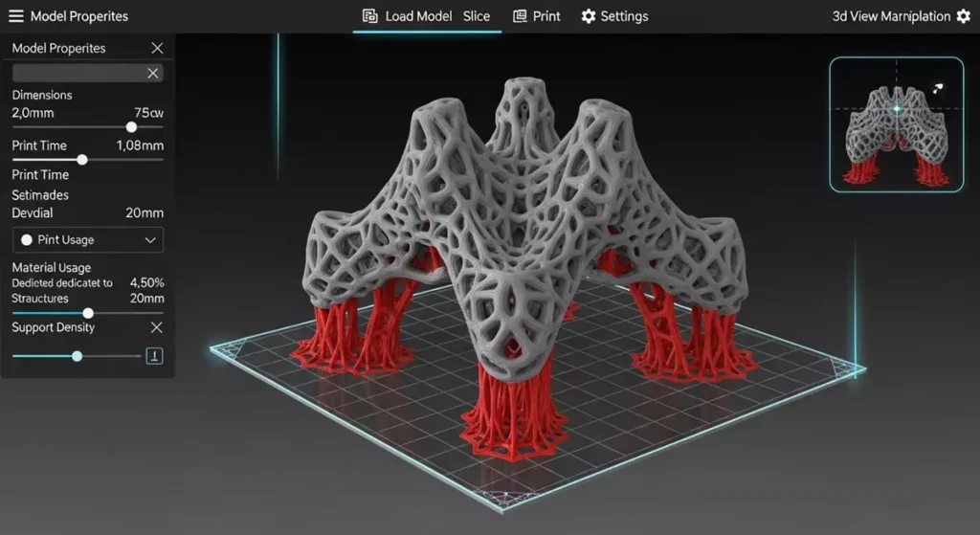Click the Print icon in top bar

tap(520, 16)
